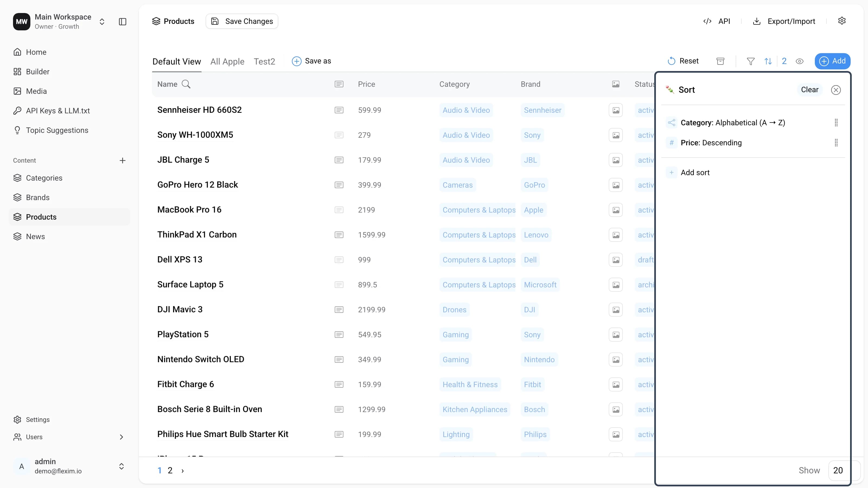This screenshot has height=488, width=868.
Task: Reset the view
Action: coord(683,61)
